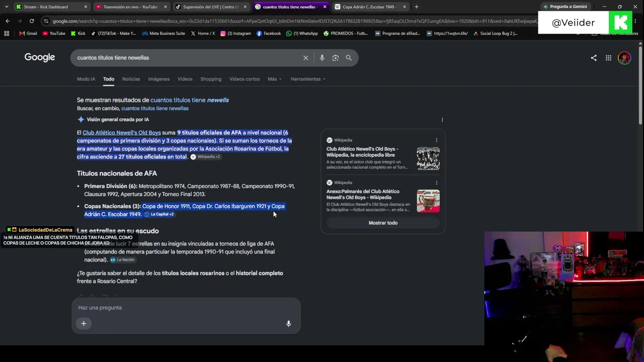The width and height of the screenshot is (644, 362).
Task: Open the Facebook bookmark
Action: [269, 33]
